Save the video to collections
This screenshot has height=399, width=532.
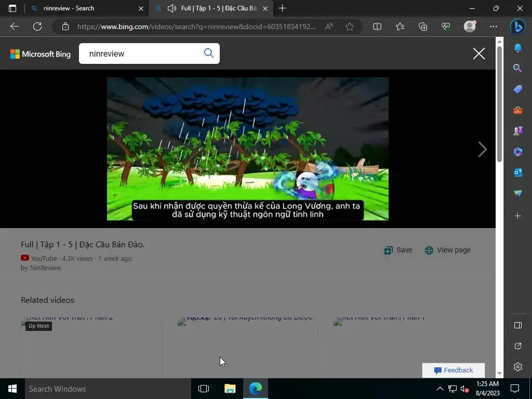[398, 250]
